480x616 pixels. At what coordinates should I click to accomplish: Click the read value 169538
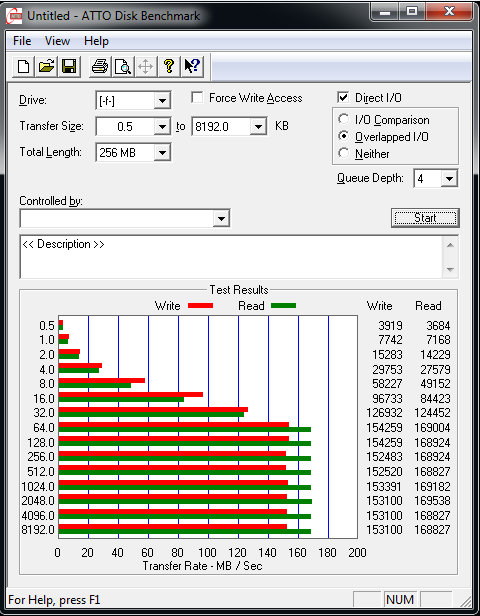click(432, 501)
